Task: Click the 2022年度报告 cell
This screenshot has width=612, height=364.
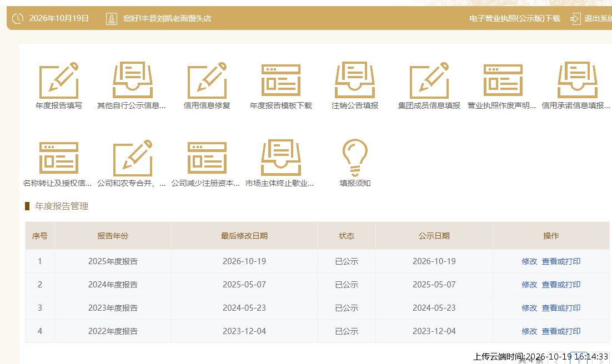Action: click(113, 331)
